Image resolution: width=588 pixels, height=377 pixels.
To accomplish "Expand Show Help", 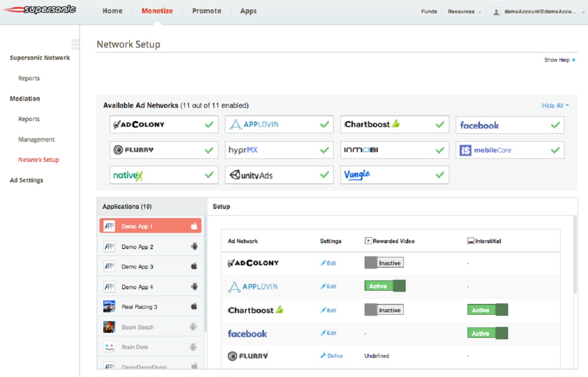I will pyautogui.click(x=560, y=60).
